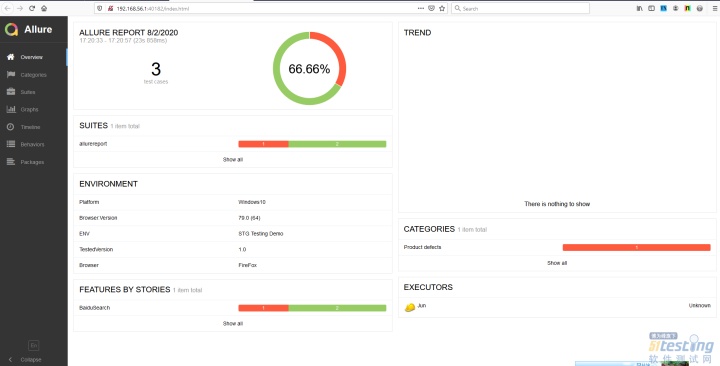Click the Browser.Version value 79.0 (64)
720x366 pixels.
pyautogui.click(x=249, y=218)
